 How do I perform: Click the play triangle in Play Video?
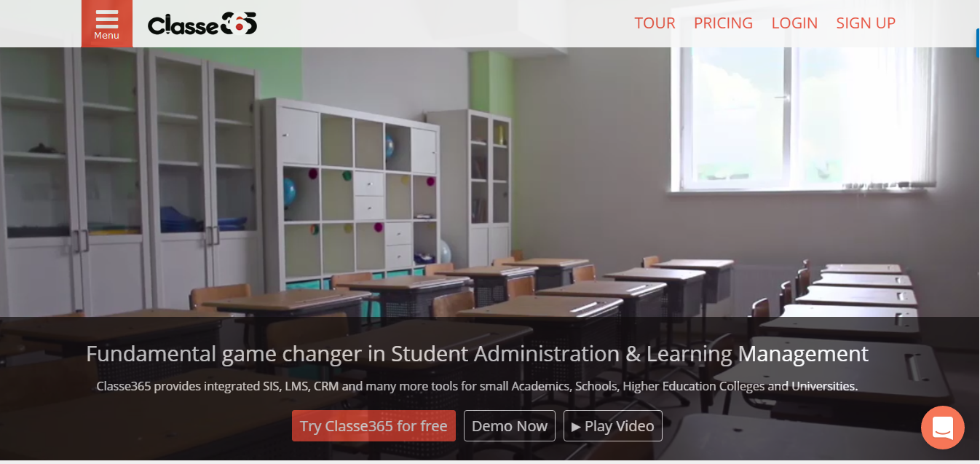click(576, 427)
